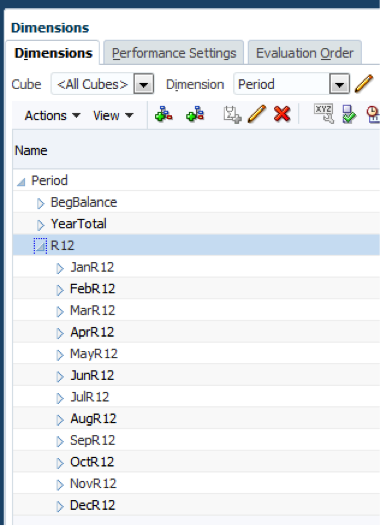The height and width of the screenshot is (526, 380).
Task: Collapse the Period root node
Action: tap(21, 182)
